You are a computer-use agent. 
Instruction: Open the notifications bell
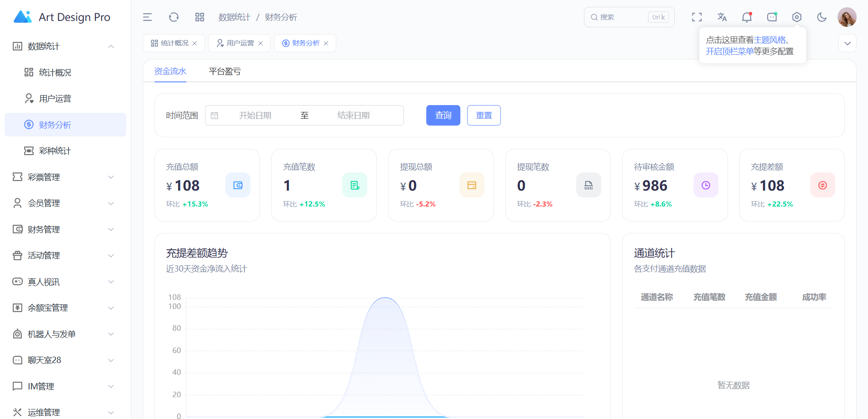coord(747,17)
